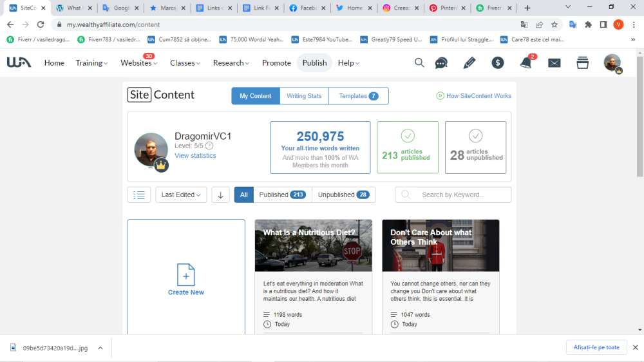Open the dollar sign earnings icon

(498, 62)
